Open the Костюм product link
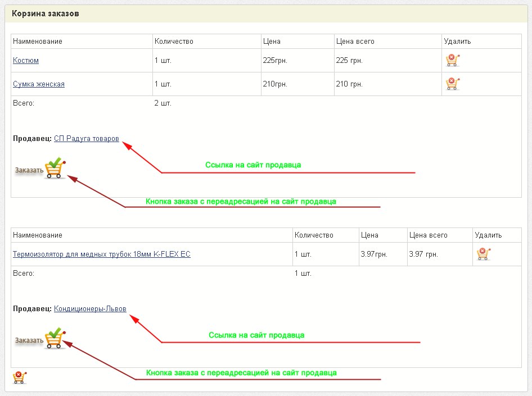The image size is (532, 396). 26,61
